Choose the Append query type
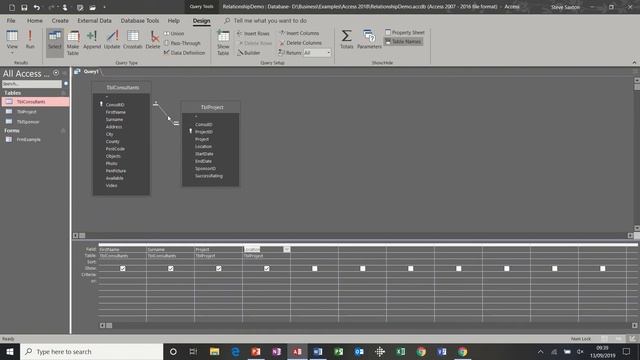This screenshot has height=360, width=640. click(x=92, y=40)
